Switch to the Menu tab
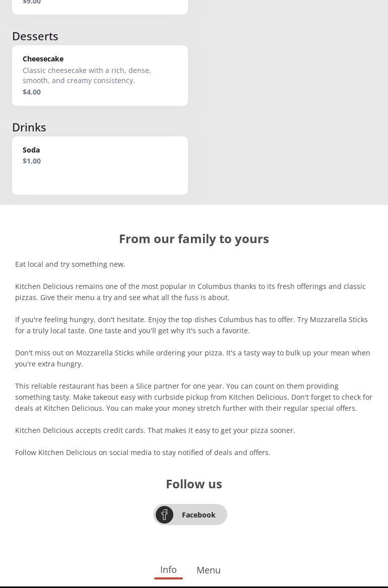Screen dimensions: 388x588 click(x=209, y=570)
